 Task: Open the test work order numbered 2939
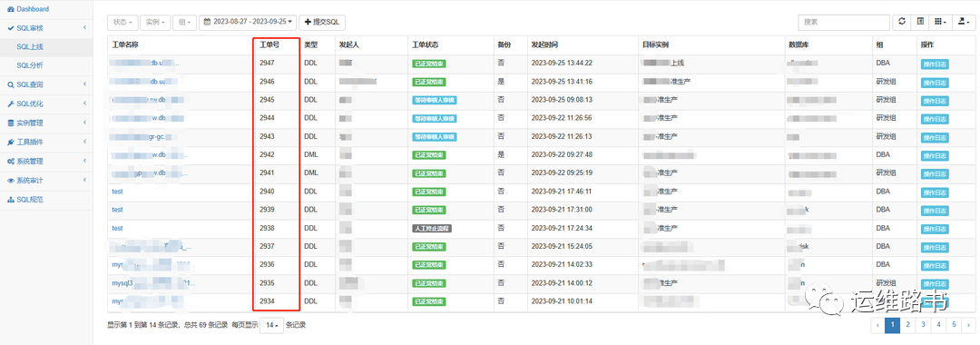click(117, 210)
